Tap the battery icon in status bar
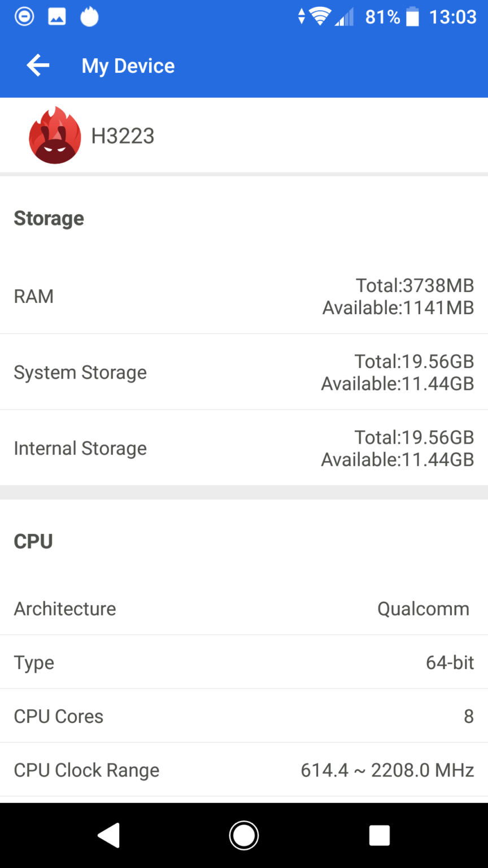Image resolution: width=488 pixels, height=868 pixels. 413,17
